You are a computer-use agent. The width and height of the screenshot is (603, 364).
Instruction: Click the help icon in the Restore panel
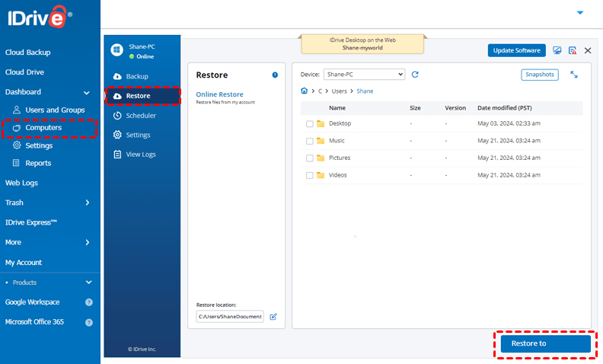click(275, 75)
